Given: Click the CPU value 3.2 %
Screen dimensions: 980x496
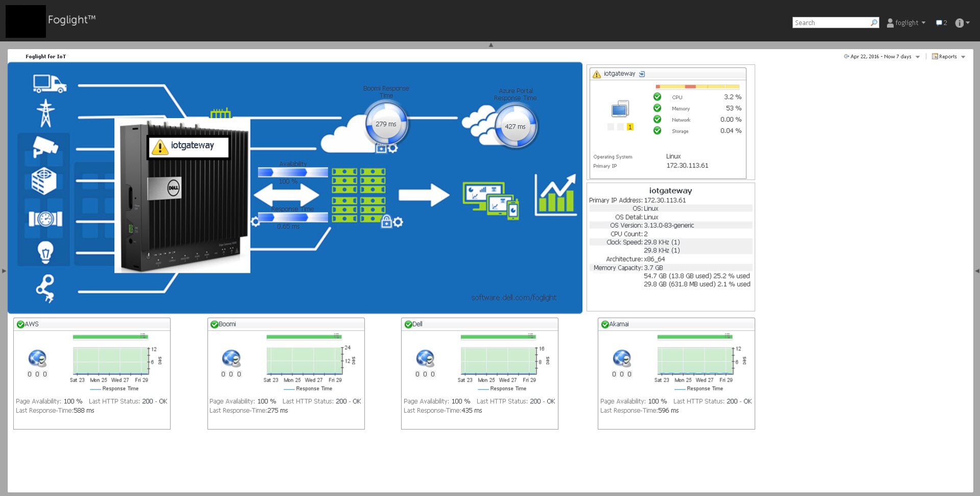Looking at the screenshot, I should click(732, 97).
